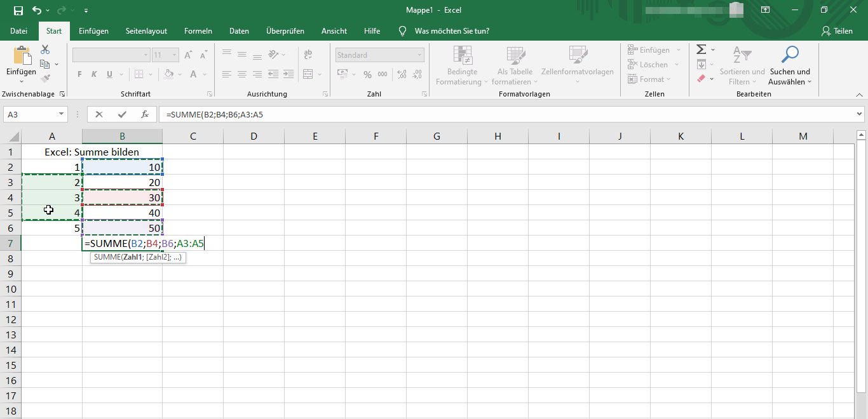Confirm the formula with the checkmark

tap(122, 114)
